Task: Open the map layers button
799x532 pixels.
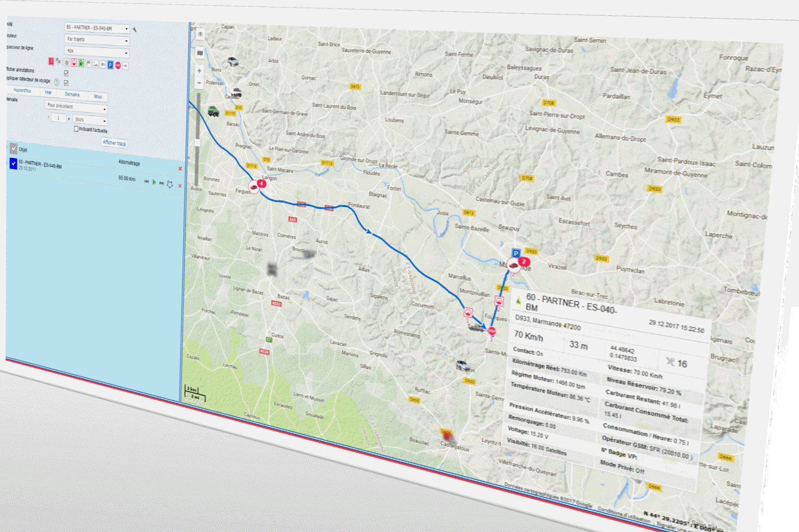Action: pos(200,53)
